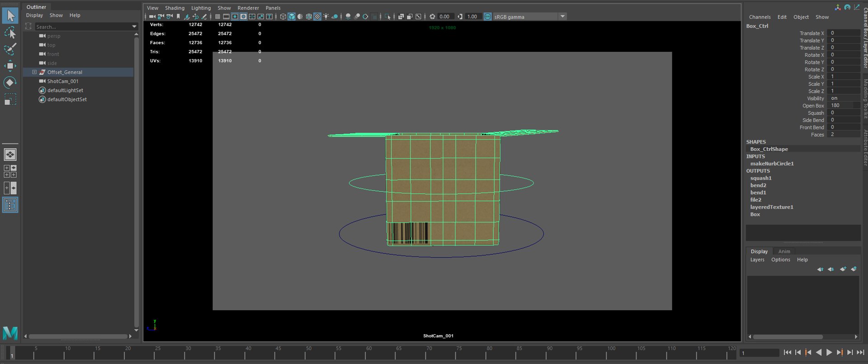The height and width of the screenshot is (364, 868).
Task: Toggle Isolate Select in viewport
Action: pyautogui.click(x=387, y=17)
